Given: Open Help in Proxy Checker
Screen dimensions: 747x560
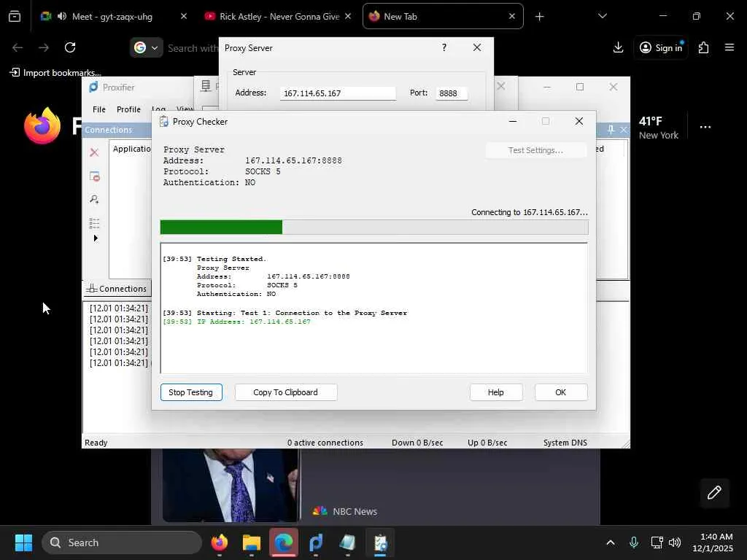Looking at the screenshot, I should tap(495, 392).
